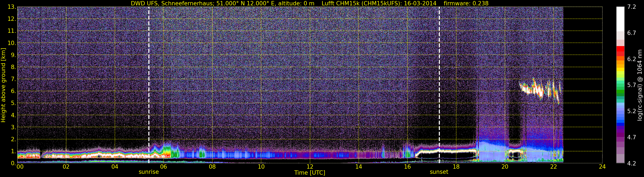Click the time axis tick '02'
Viewport: 644px width, 177px height.
[66, 167]
